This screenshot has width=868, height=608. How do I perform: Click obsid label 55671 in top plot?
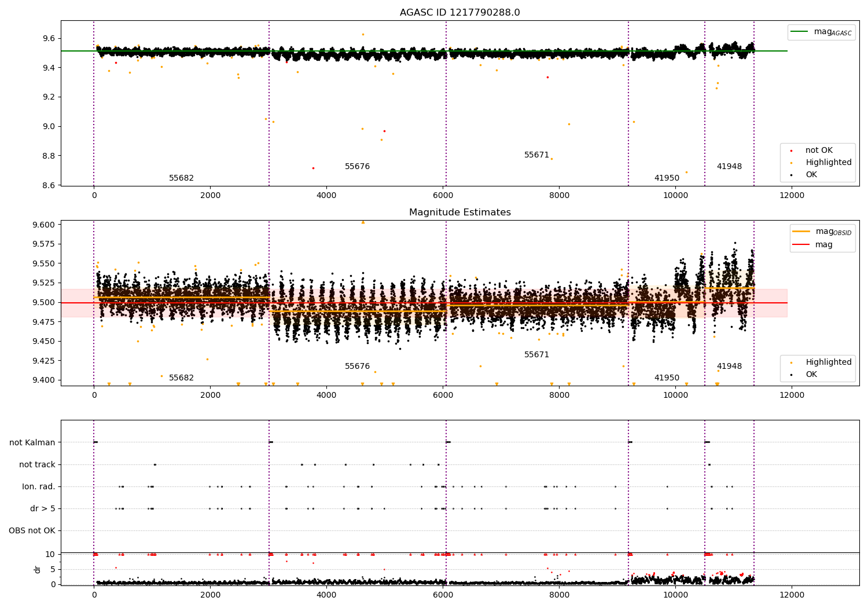coord(537,155)
